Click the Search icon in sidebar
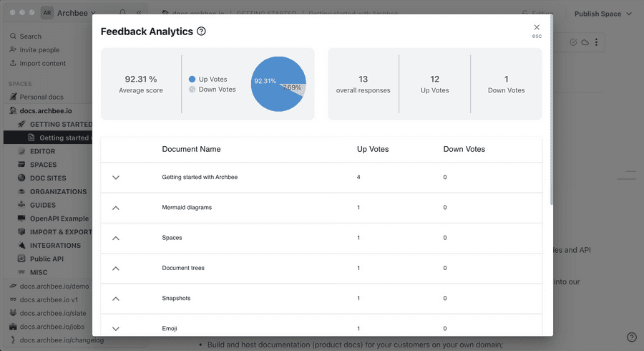Screen dimensions: 644x351 tap(14, 37)
